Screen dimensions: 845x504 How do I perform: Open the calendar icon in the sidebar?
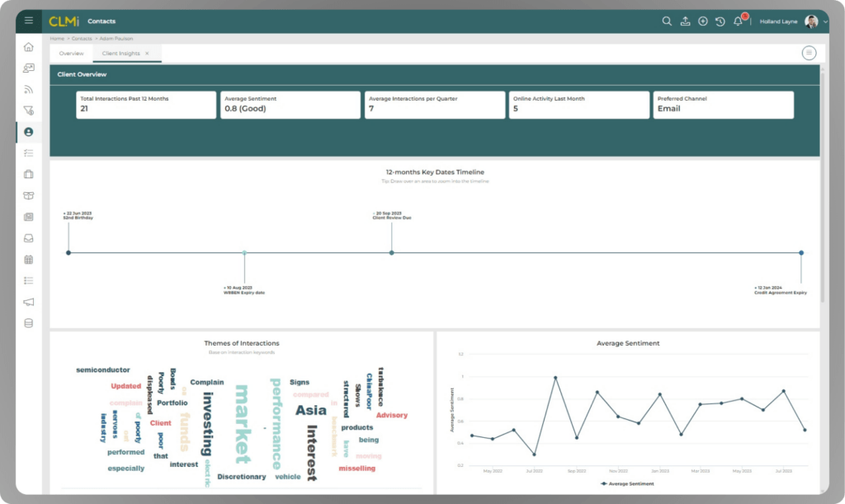click(29, 260)
